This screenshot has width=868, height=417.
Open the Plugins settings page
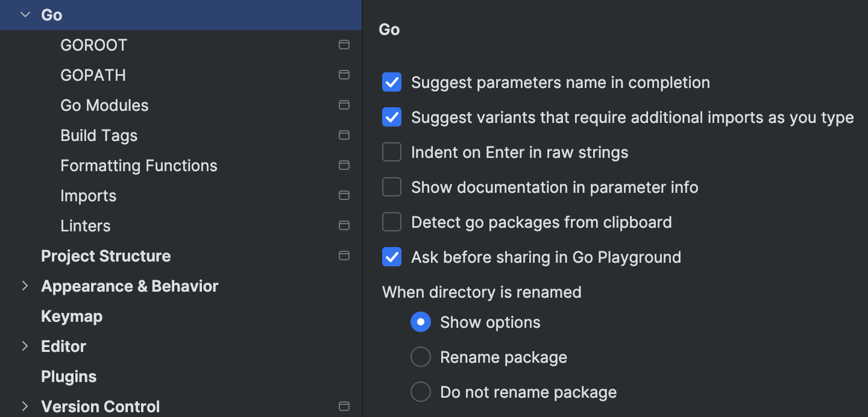click(x=68, y=376)
